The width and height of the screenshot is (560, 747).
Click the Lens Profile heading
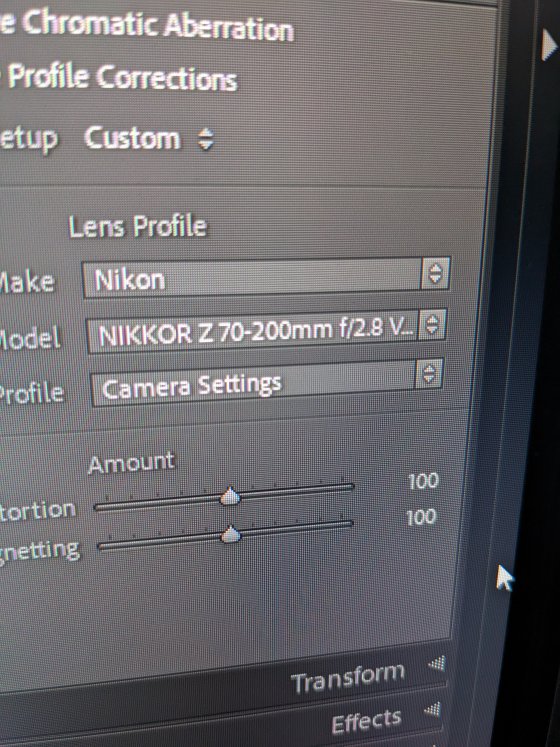tap(138, 226)
